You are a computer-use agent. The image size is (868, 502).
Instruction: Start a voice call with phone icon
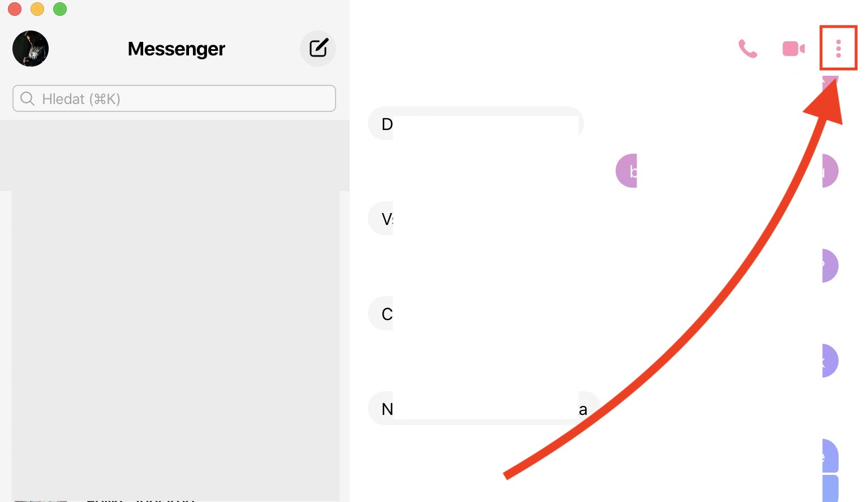coord(747,49)
